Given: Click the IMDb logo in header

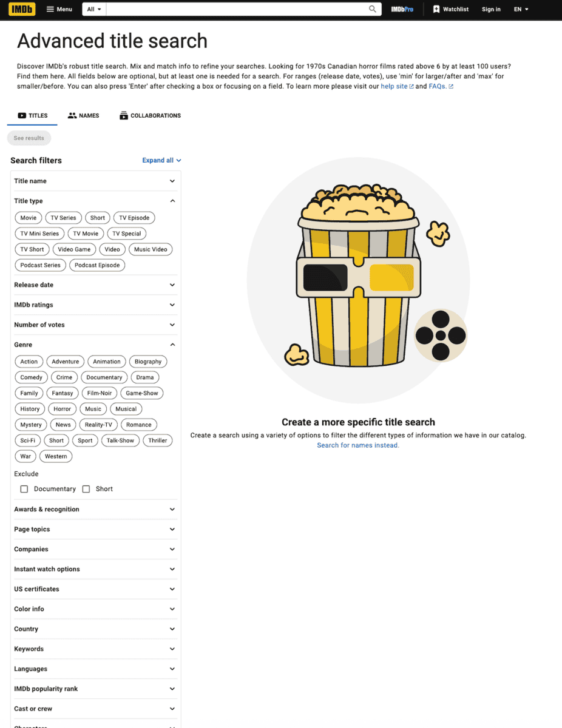Looking at the screenshot, I should [22, 9].
